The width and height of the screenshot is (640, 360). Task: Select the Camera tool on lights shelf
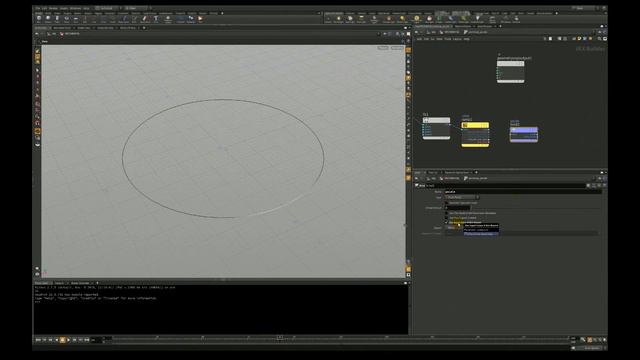tap(328, 19)
